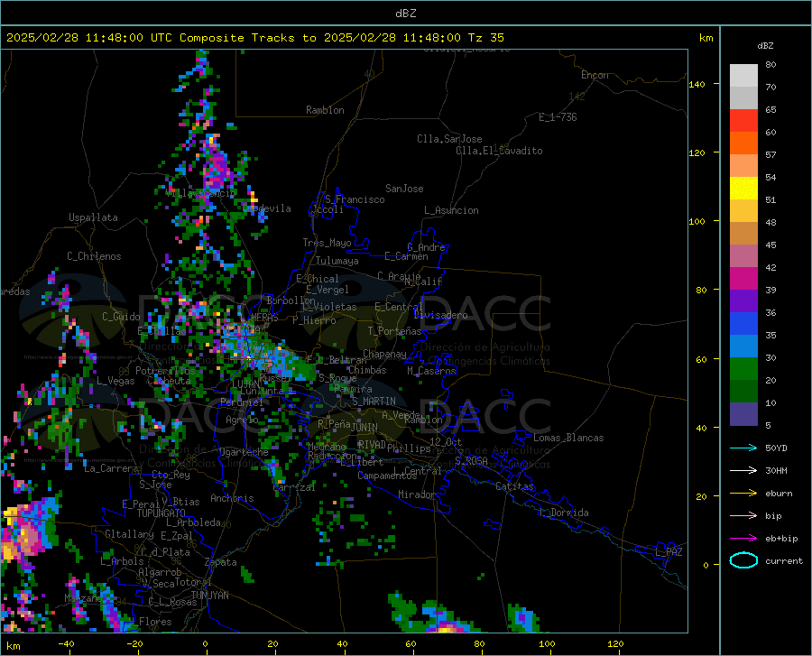Click the 'Divisadero' map label
The width and height of the screenshot is (812, 656).
click(440, 315)
